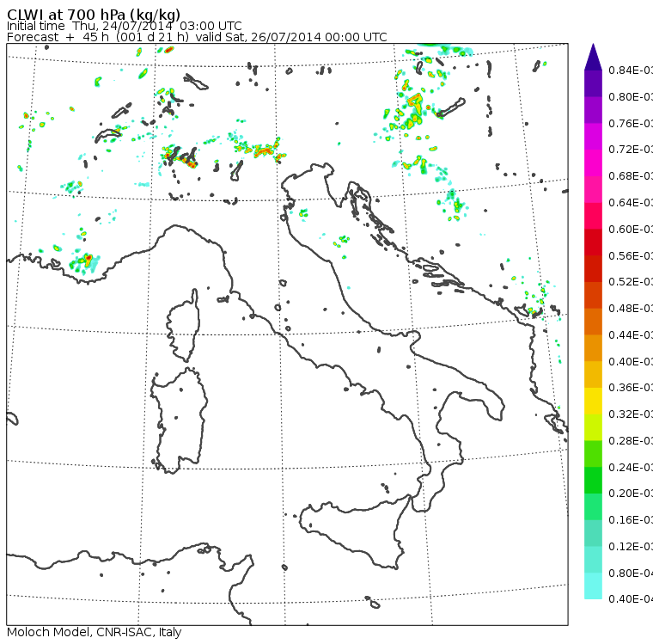Click the yellow swatch between 0.32E-03 and 0.36E-03
Screen dimensions: 653x644
tap(593, 401)
